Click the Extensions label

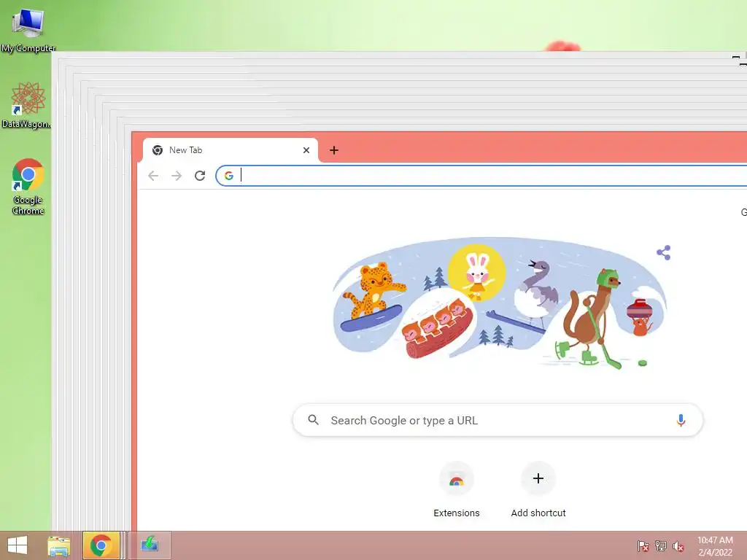(457, 513)
